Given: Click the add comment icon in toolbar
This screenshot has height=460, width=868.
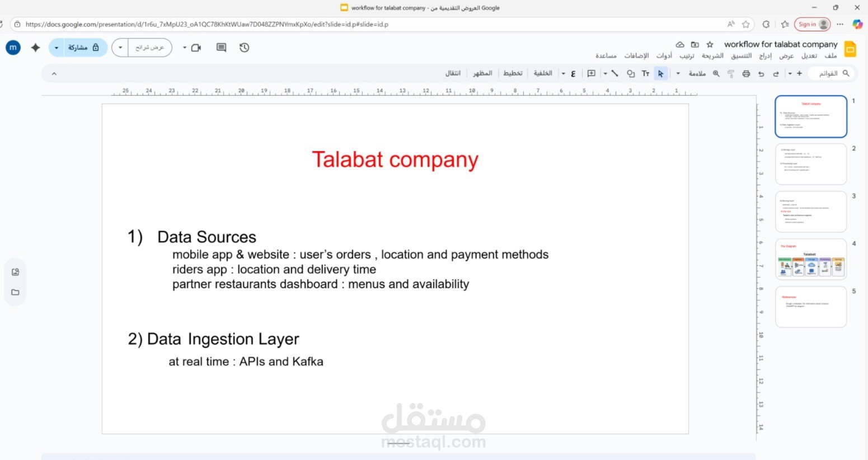Looking at the screenshot, I should click(x=591, y=73).
